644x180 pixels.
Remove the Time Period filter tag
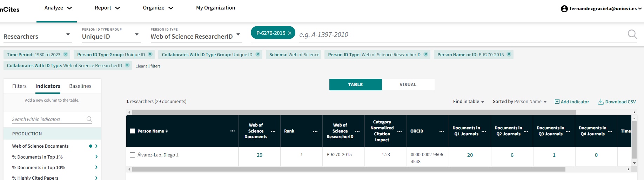[66, 54]
